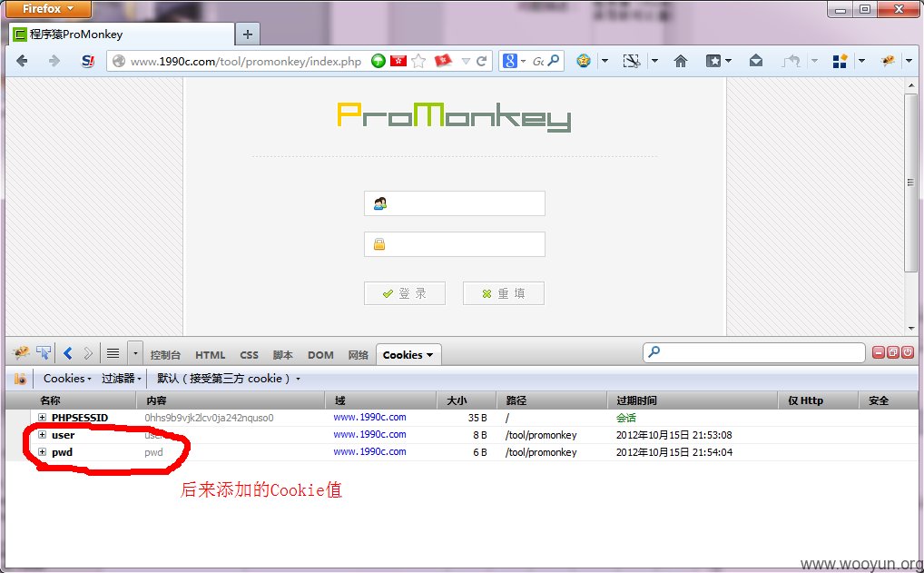Click the address bar URL field
The width and height of the screenshot is (924, 573).
pos(246,61)
